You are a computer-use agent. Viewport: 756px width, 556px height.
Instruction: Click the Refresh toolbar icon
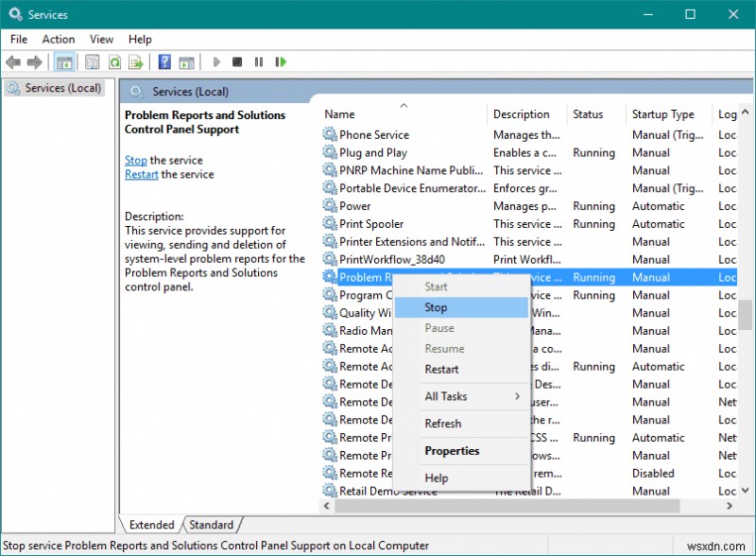click(114, 62)
